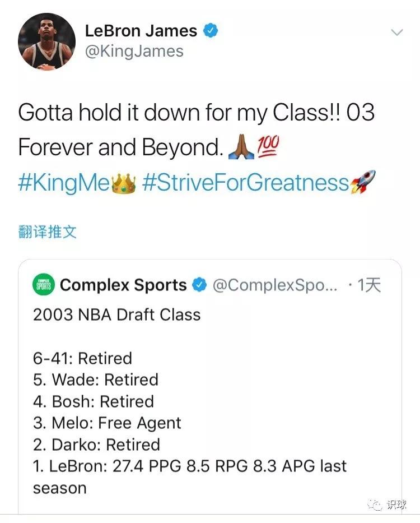The width and height of the screenshot is (420, 523).
Task: Open the #KingMe hashtag
Action: (x=64, y=183)
